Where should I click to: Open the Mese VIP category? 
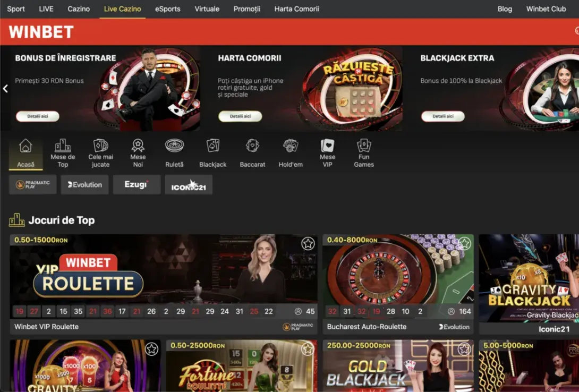pyautogui.click(x=327, y=153)
